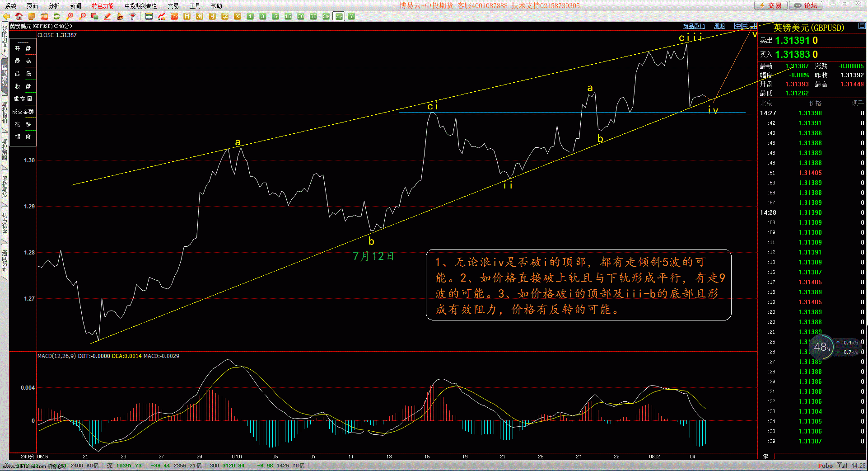Select the Y (yearly) period button
Viewport: 868px width, 471px height.
click(x=351, y=16)
